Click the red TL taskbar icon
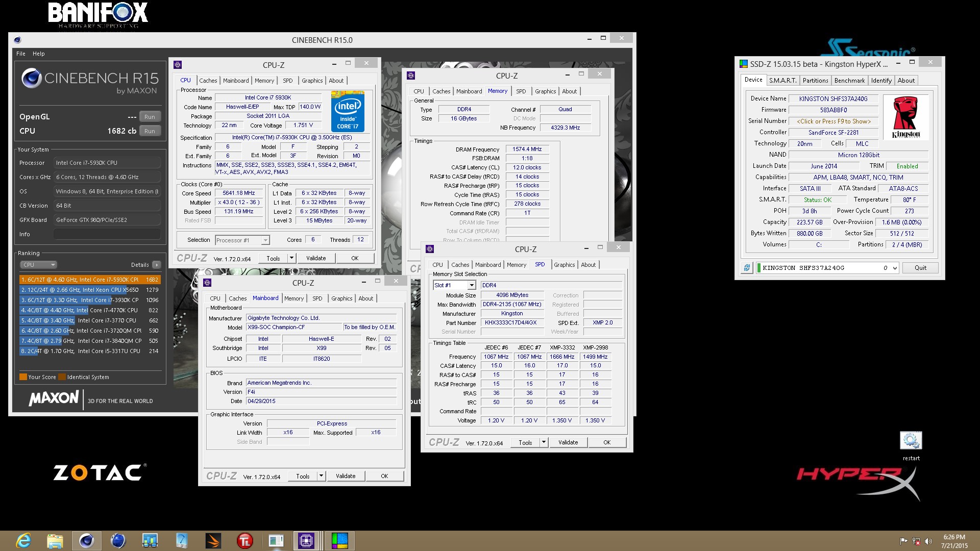 244,540
